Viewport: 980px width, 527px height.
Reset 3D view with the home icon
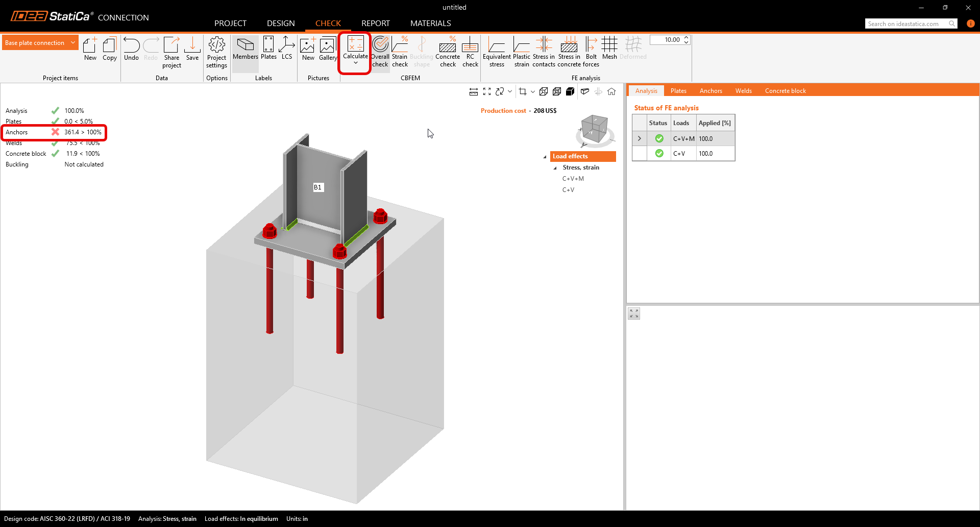coord(611,91)
